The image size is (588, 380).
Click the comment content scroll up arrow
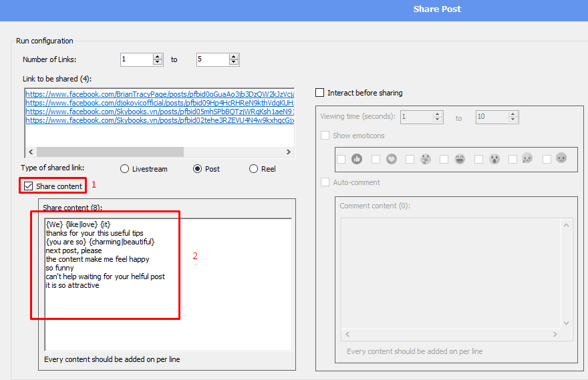tap(566, 225)
